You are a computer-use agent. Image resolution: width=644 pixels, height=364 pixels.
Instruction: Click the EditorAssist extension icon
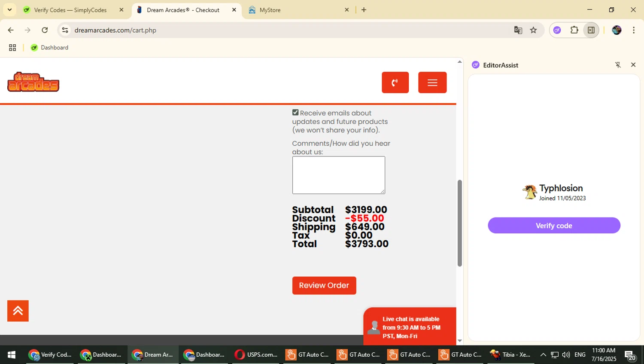pyautogui.click(x=557, y=30)
